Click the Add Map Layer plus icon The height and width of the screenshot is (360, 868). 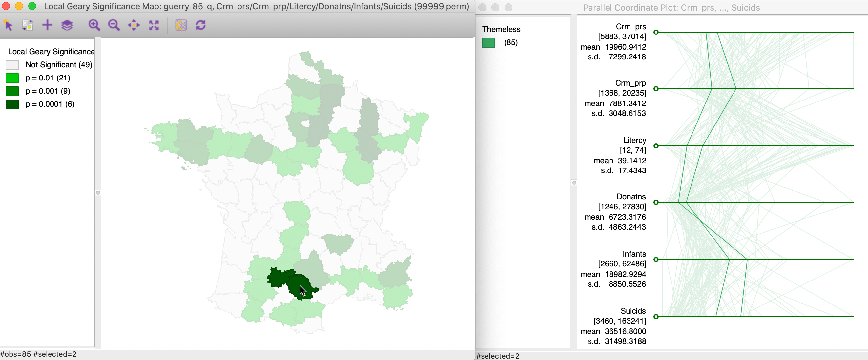coord(47,25)
